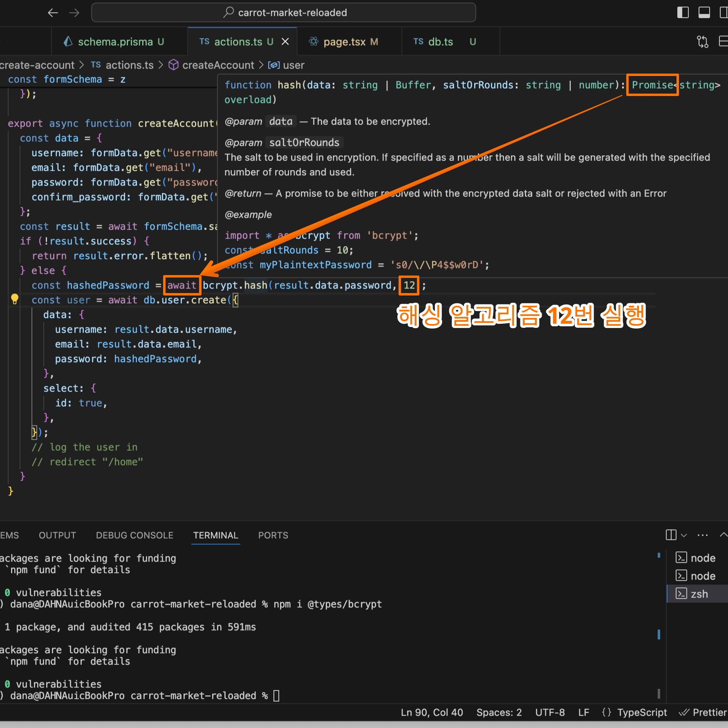This screenshot has width=728, height=728.
Task: Open terminal more actions ellipsis
Action: coord(703,535)
